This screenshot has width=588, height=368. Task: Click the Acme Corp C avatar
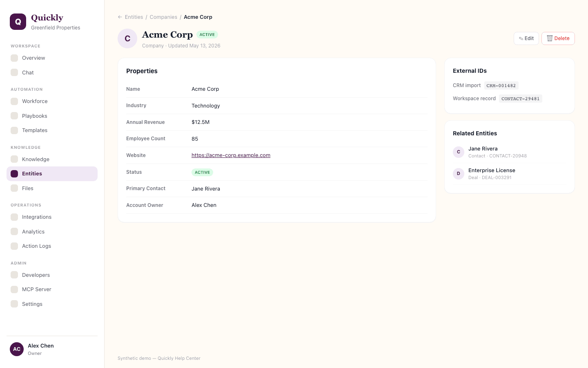pos(127,38)
